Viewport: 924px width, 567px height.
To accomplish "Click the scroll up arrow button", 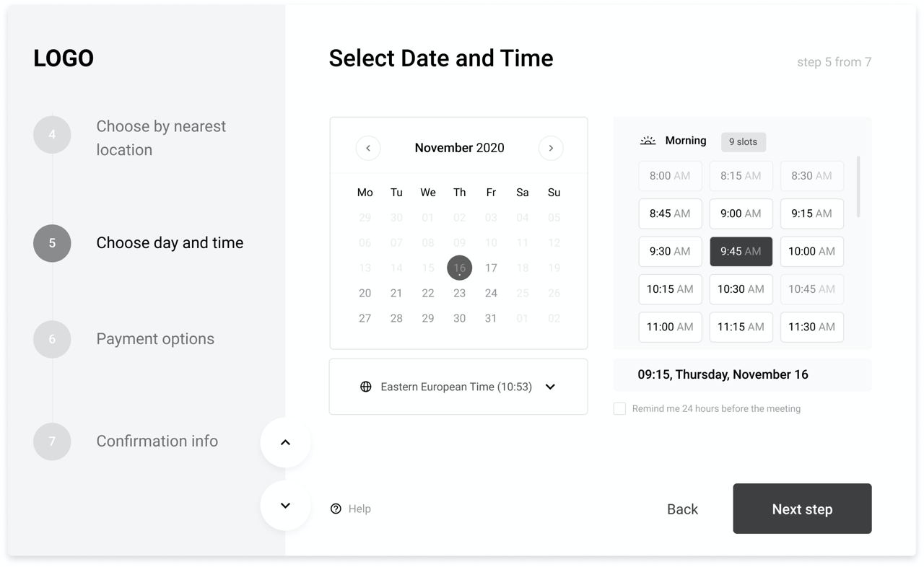I will (x=285, y=442).
